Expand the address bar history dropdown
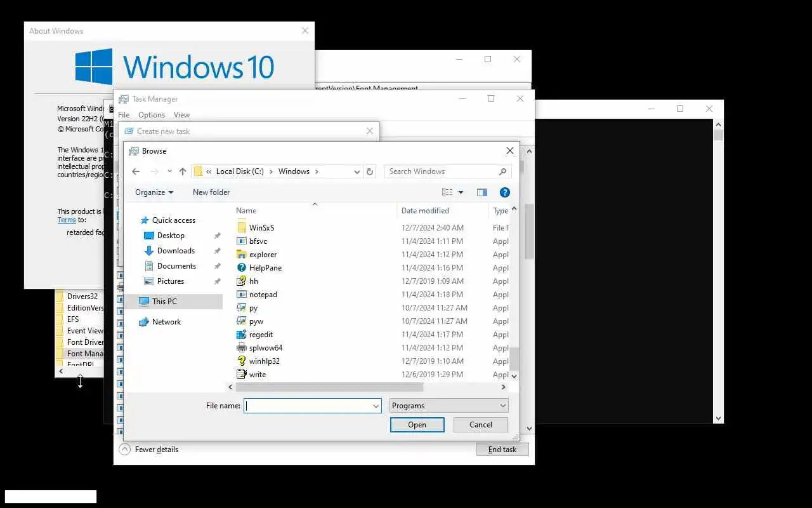812x508 pixels. tap(356, 171)
